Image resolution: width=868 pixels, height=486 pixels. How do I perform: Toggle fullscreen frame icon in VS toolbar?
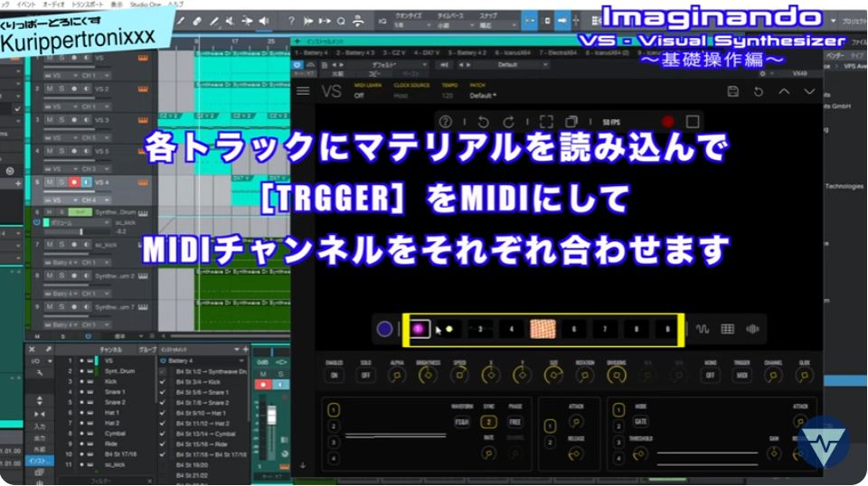point(546,122)
